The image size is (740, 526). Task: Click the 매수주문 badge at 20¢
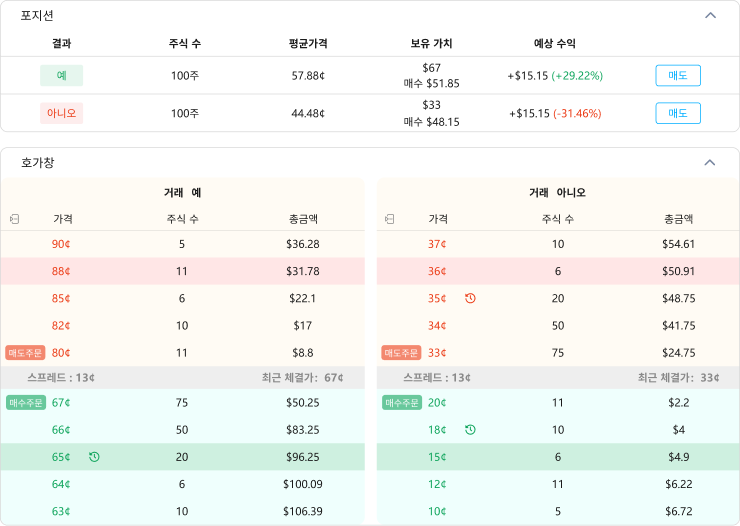[401, 403]
